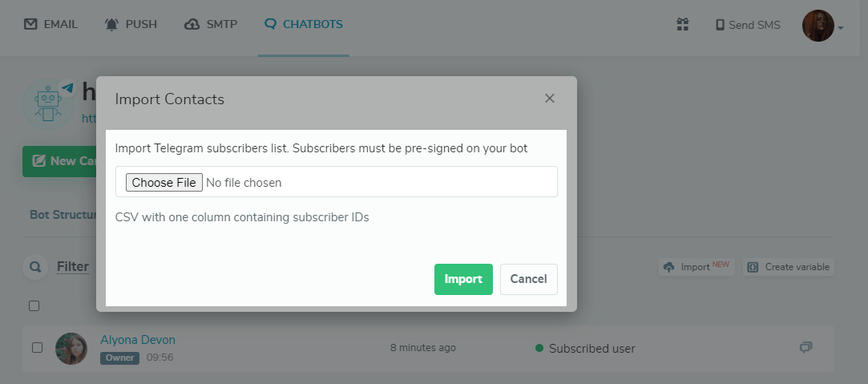Click the robot bot avatar icon
Viewport: 868px width, 384px height.
(x=48, y=102)
